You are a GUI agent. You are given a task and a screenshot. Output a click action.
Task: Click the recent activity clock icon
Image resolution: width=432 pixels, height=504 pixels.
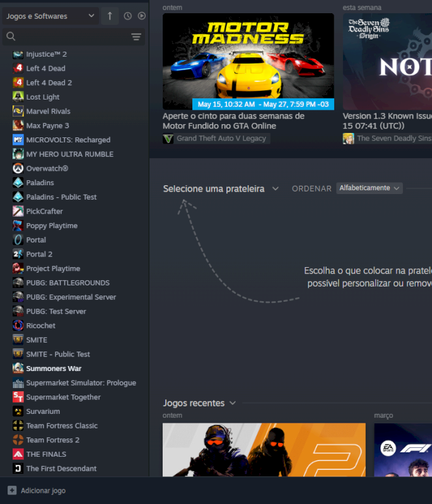127,16
